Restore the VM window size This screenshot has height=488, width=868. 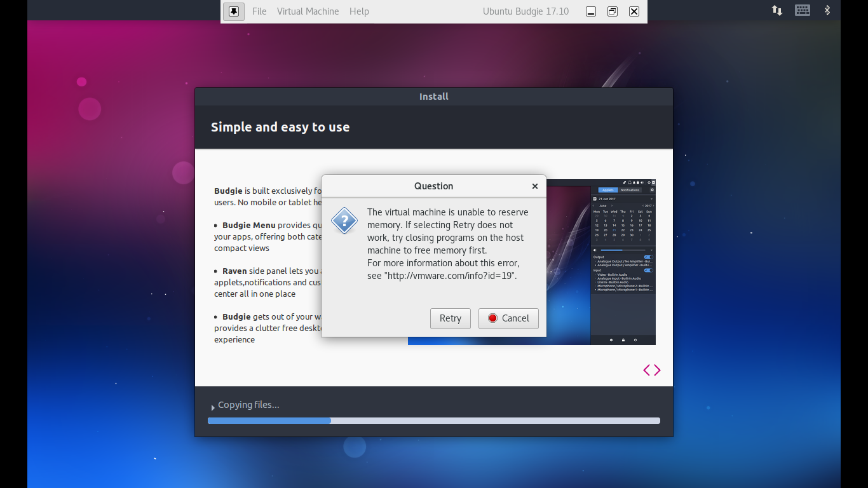(x=613, y=11)
